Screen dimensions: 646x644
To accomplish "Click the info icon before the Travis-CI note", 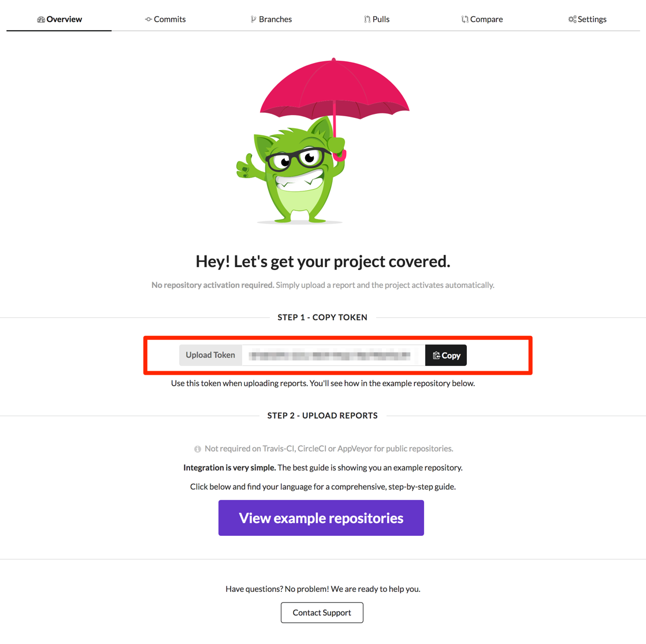I will click(x=198, y=449).
